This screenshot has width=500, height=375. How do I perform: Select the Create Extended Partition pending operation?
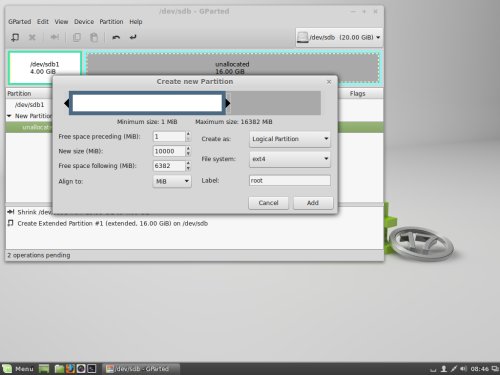[112, 223]
